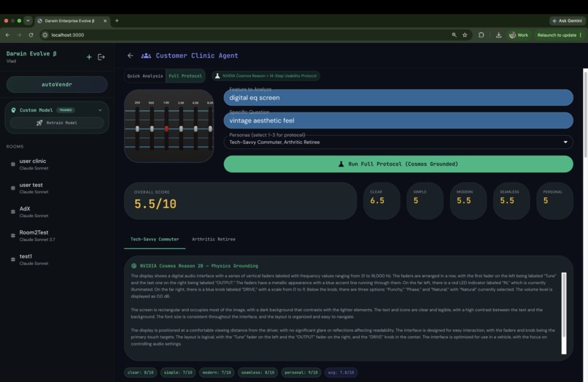This screenshot has width=588, height=382.
Task: Click the logout icon in the sidebar header
Action: tap(101, 57)
